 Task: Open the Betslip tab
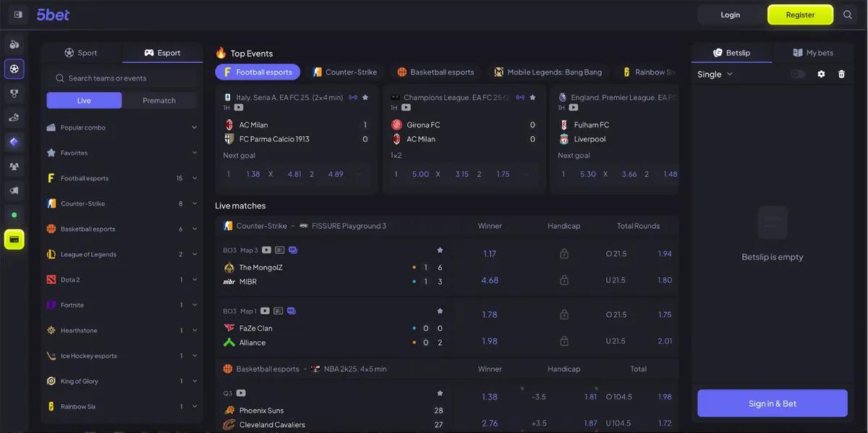pos(732,53)
